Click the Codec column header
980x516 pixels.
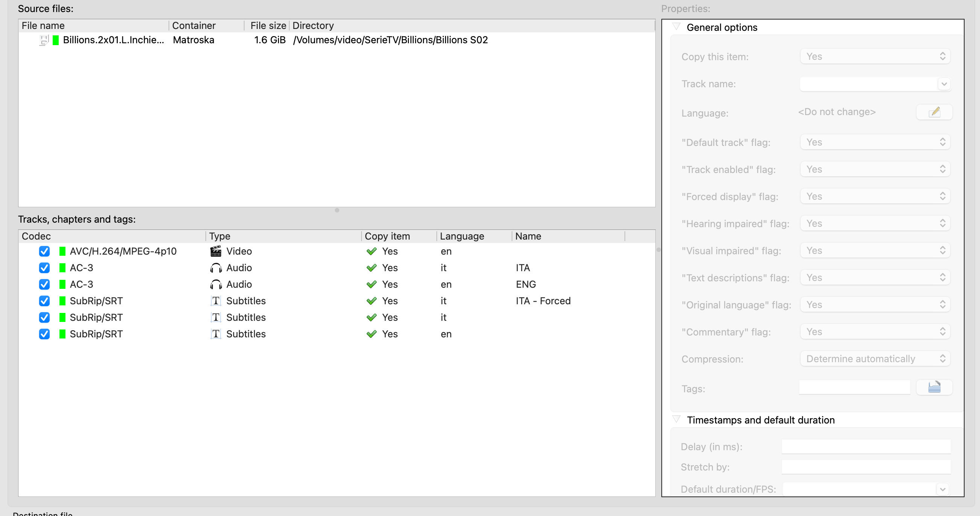click(36, 236)
